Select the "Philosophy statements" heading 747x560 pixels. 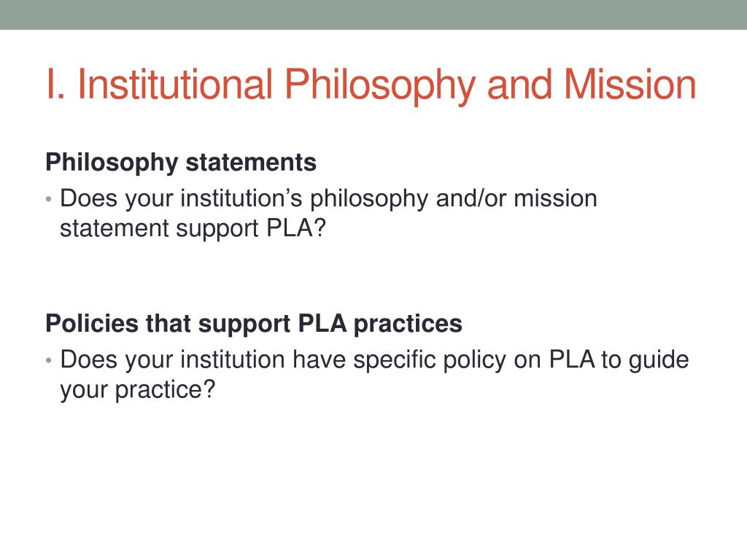[x=181, y=163]
